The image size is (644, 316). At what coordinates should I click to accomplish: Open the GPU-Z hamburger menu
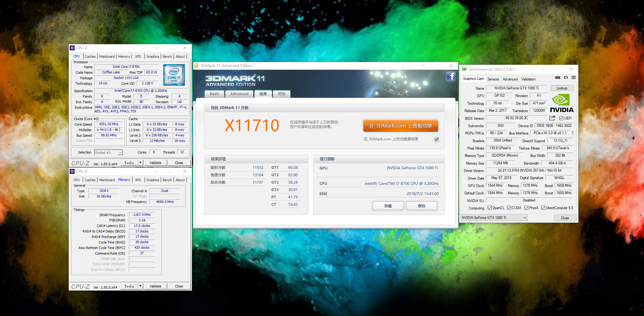[573, 78]
